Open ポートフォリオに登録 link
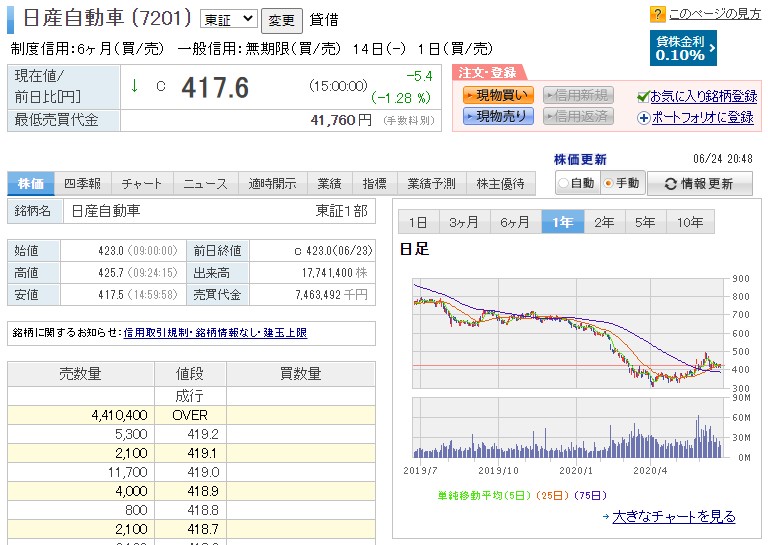Viewport: 768px width, 545px height. (702, 118)
